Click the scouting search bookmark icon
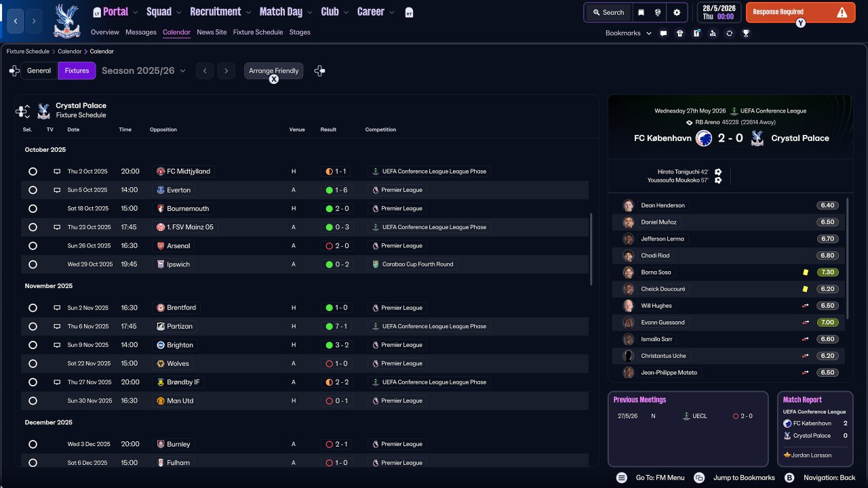 tap(713, 33)
